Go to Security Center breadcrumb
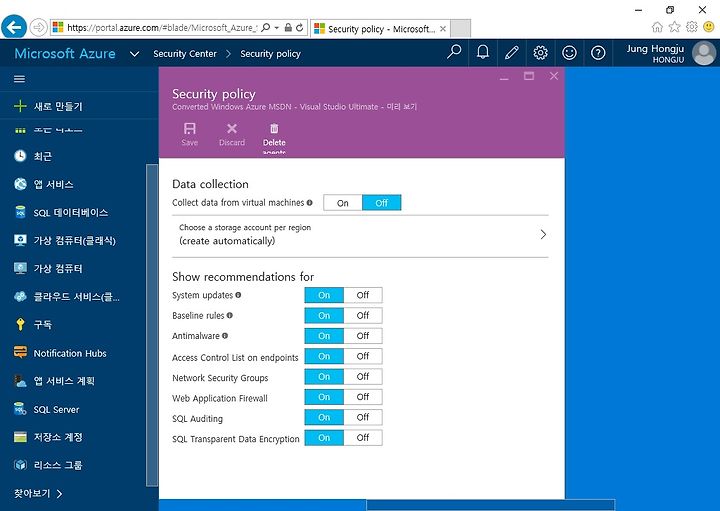Image resolution: width=720 pixels, height=511 pixels. 185,54
